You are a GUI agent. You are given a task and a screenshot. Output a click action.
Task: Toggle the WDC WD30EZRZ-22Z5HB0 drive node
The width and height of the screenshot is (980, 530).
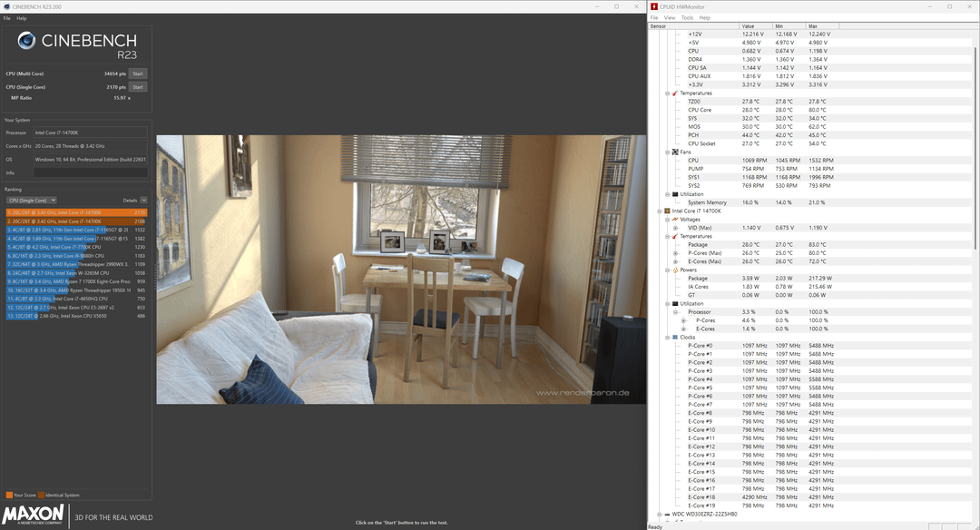(660, 515)
